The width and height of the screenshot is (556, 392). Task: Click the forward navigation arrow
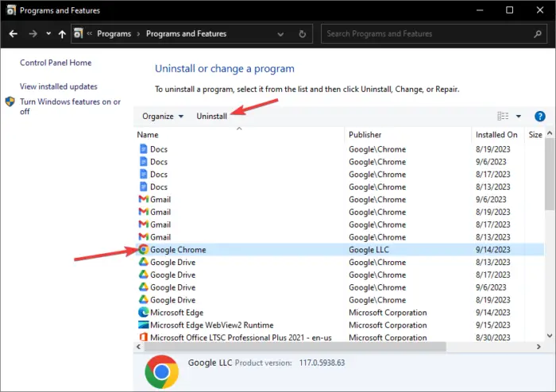tap(33, 33)
